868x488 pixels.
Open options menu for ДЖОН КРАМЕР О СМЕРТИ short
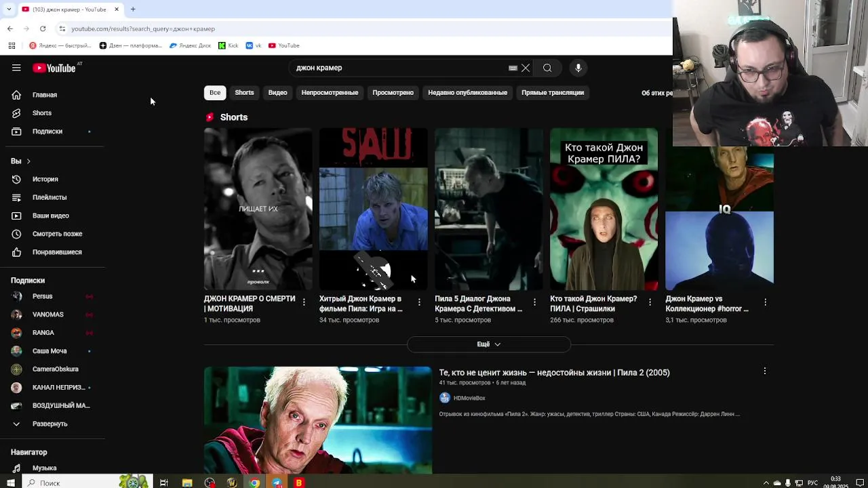coord(304,302)
